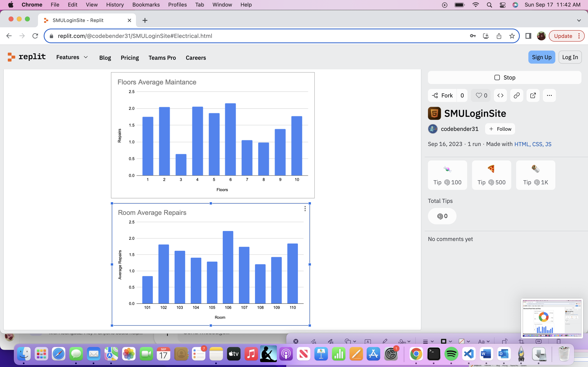Follow codebender31 user
This screenshot has width=588, height=367.
[x=500, y=129]
